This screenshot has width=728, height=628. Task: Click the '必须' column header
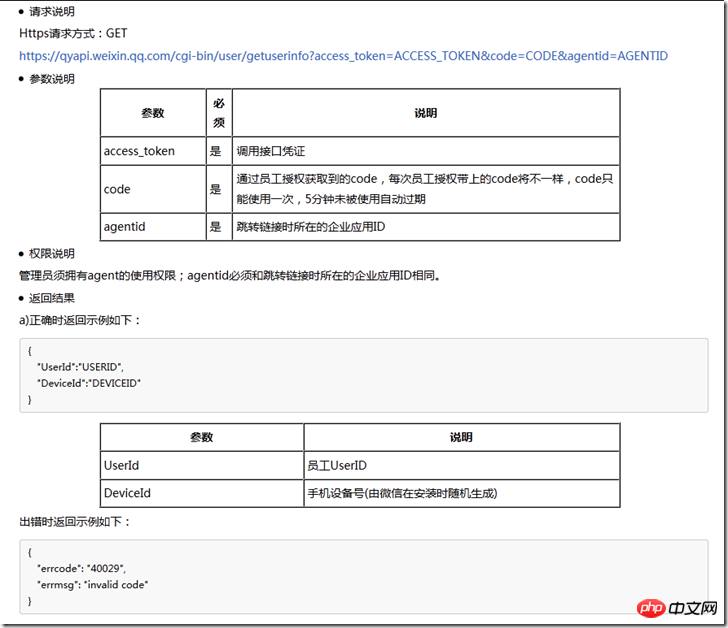[219, 113]
